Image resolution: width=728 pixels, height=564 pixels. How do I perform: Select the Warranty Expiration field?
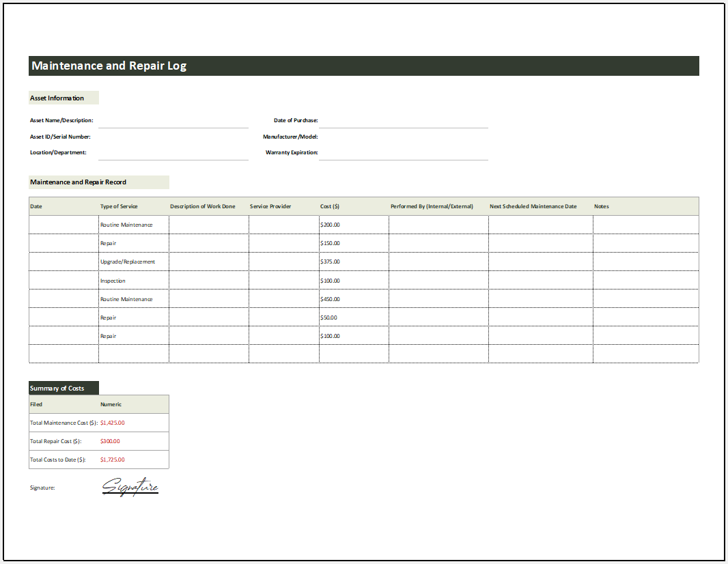point(403,156)
